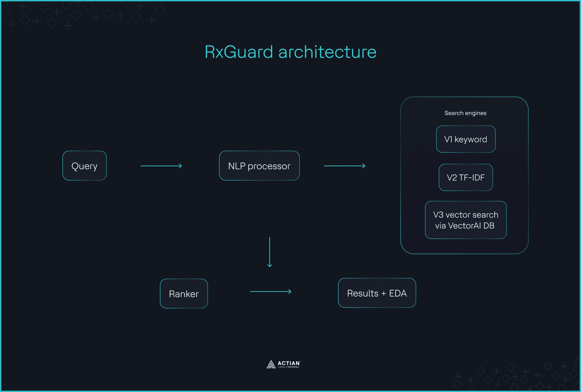Click the RxGuard architecture title
This screenshot has height=392, width=581.
[x=290, y=52]
